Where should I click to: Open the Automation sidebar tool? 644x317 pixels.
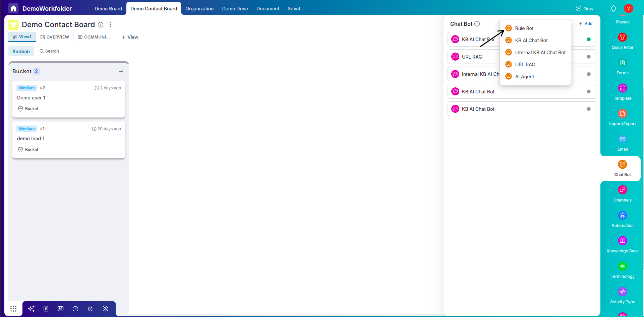623,219
